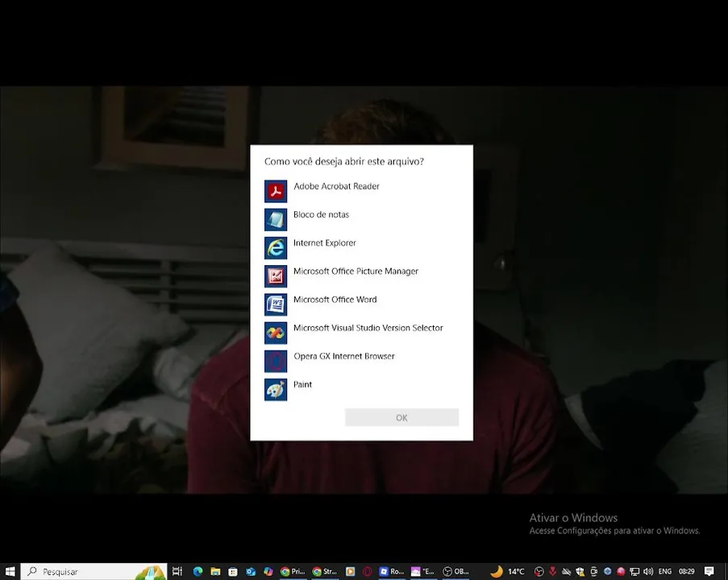Open the 14°C weather widget
This screenshot has width=728, height=580.
point(507,571)
